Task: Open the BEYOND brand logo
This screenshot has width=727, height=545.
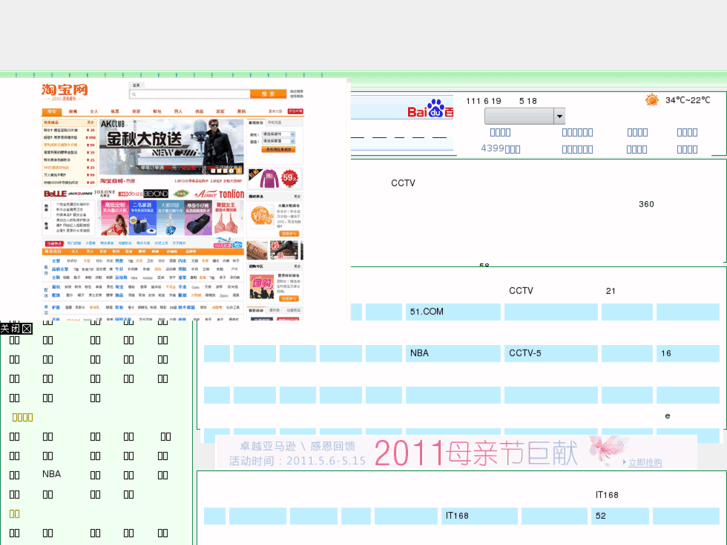Action: click(x=156, y=193)
